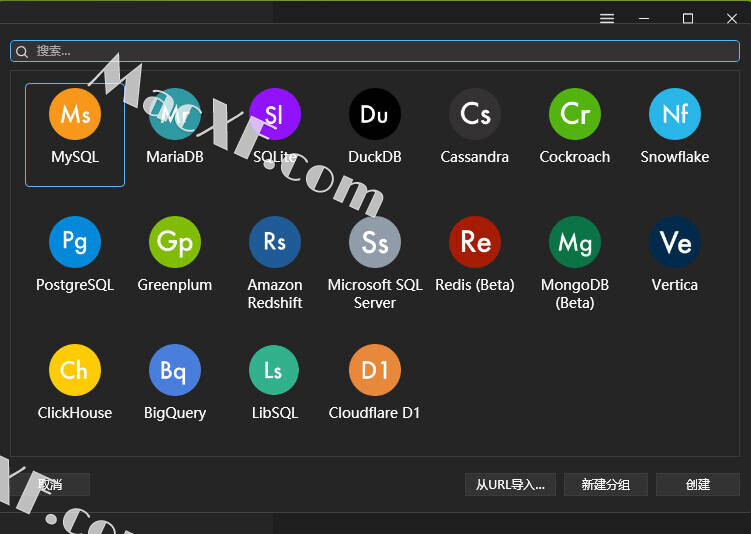
Task: Select the DuckDB icon
Action: click(375, 114)
